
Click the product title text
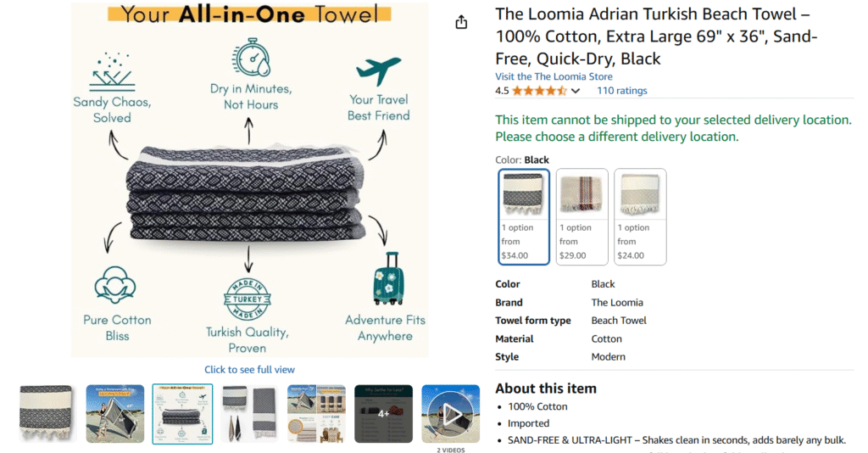coord(656,36)
